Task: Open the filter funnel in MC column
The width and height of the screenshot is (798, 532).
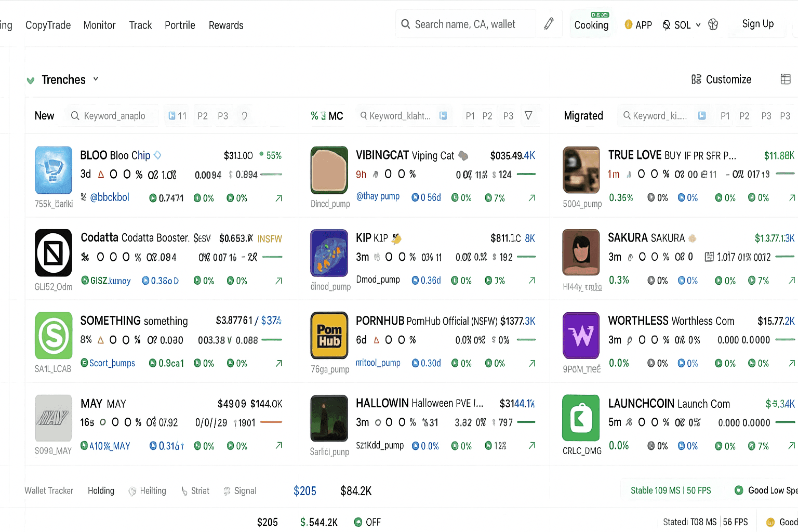Action: pyautogui.click(x=528, y=115)
